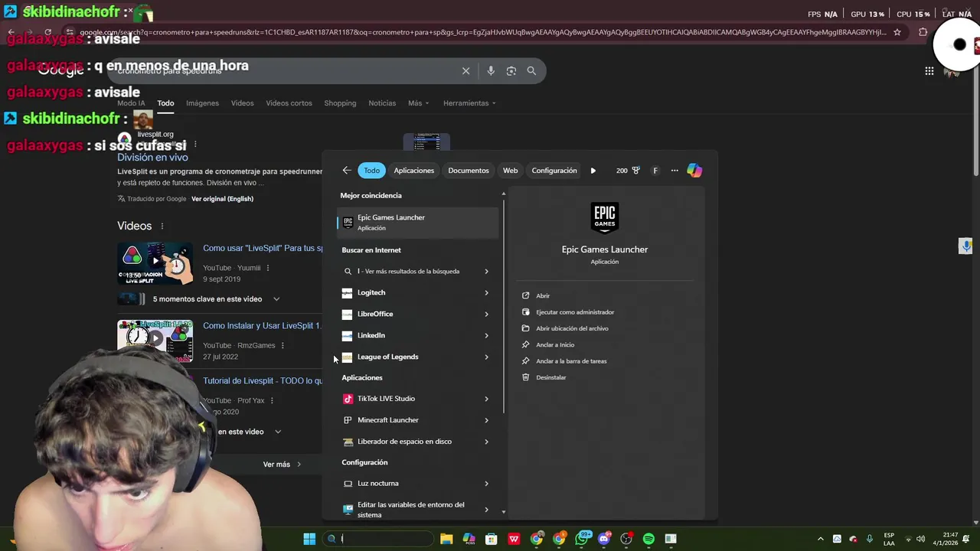980x551 pixels.
Task: Open Epic Games Launcher best match result
Action: 417,222
